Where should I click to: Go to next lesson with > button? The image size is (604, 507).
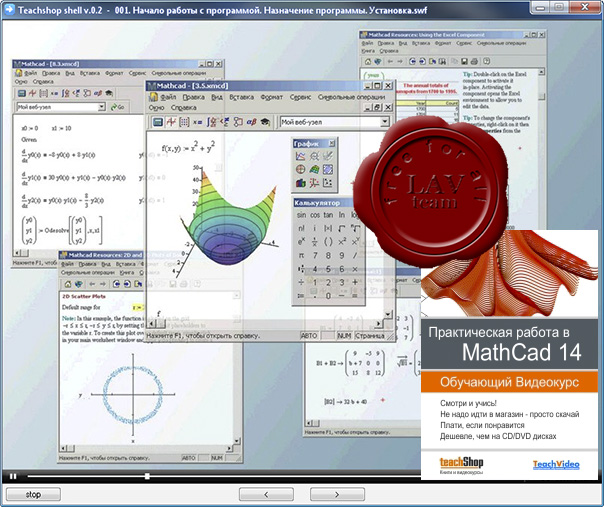337,494
